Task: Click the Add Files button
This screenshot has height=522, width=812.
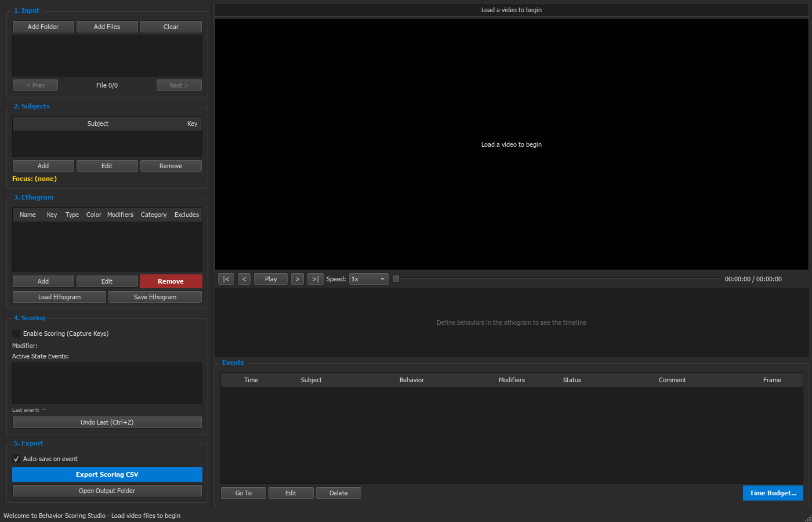Action: 107,27
